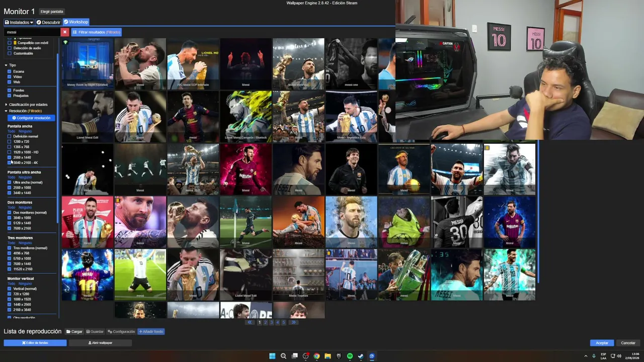Select the Lionel Messi Campeón / Bluelock wallpaper
The image size is (644, 362).
246,117
